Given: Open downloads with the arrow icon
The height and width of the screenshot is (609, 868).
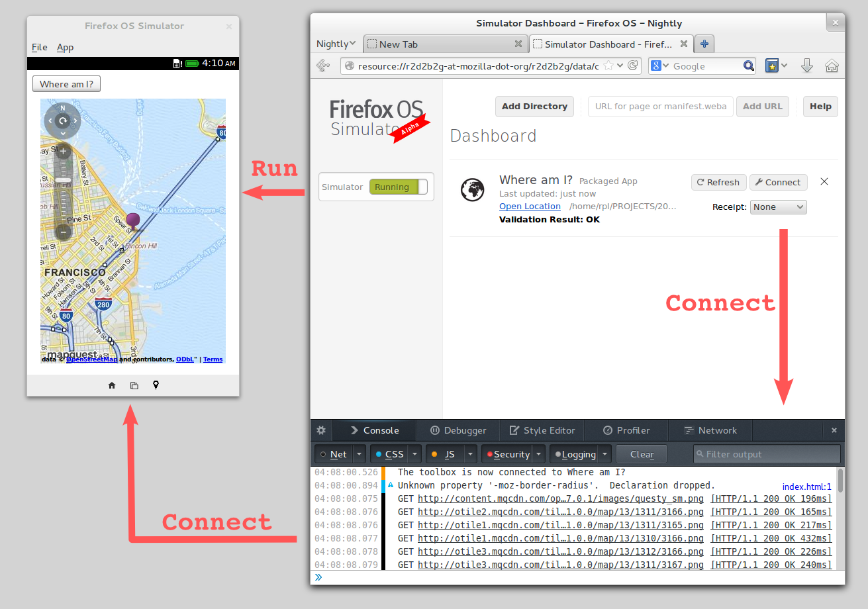Looking at the screenshot, I should (x=806, y=66).
